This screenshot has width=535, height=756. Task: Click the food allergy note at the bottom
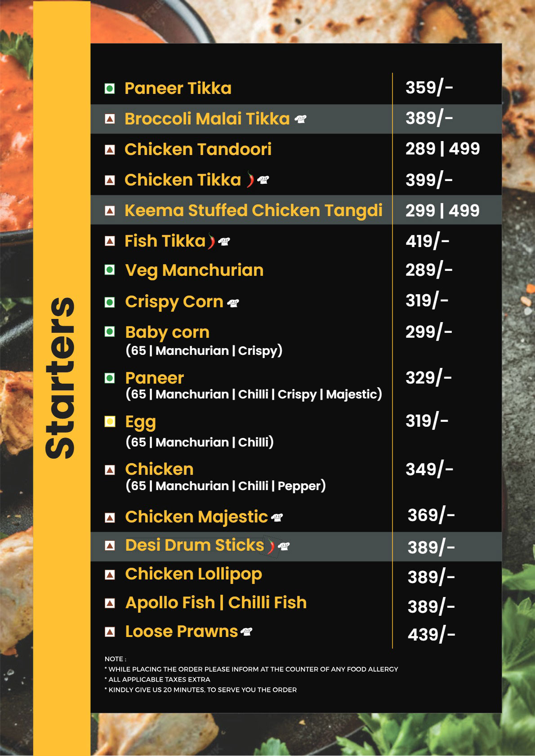[x=251, y=669]
